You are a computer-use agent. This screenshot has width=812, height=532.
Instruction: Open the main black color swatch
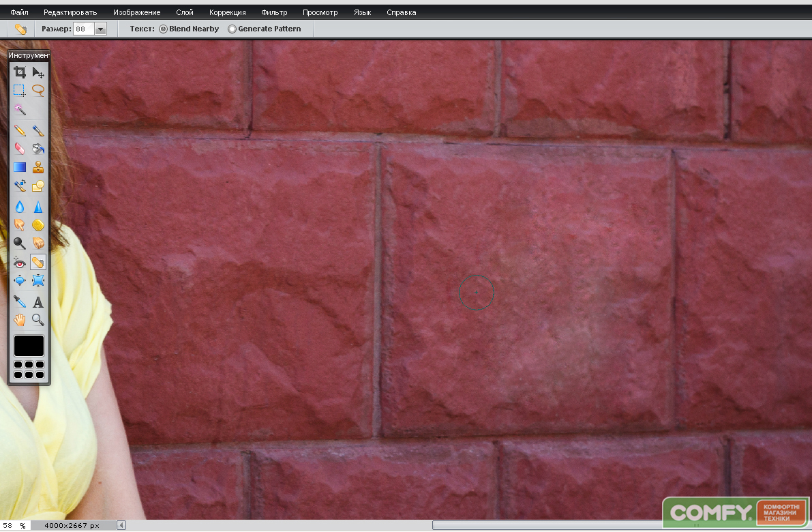pyautogui.click(x=29, y=346)
